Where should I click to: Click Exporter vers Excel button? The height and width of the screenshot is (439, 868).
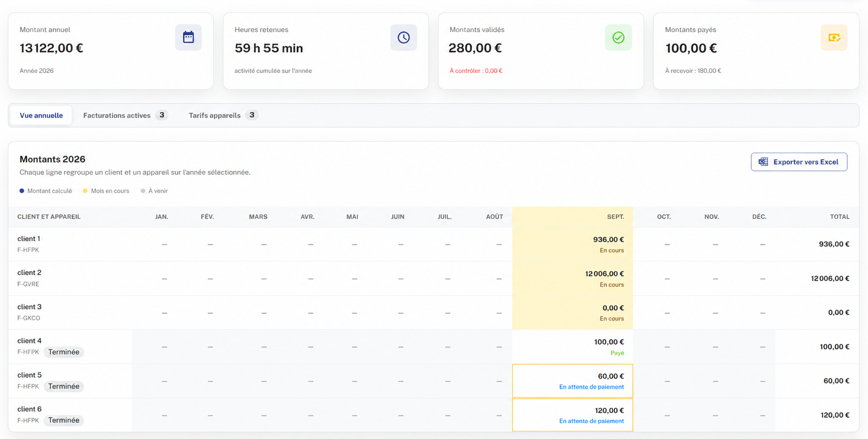click(x=799, y=162)
